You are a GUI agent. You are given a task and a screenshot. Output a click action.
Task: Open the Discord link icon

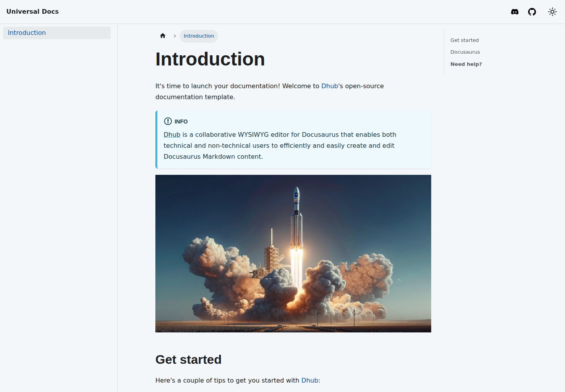(515, 12)
